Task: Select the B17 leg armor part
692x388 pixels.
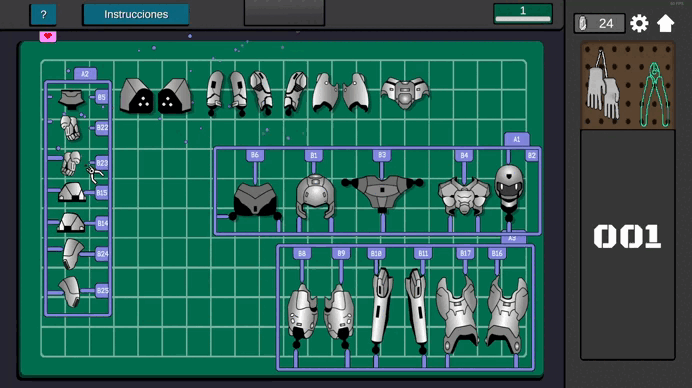Action: tap(457, 313)
